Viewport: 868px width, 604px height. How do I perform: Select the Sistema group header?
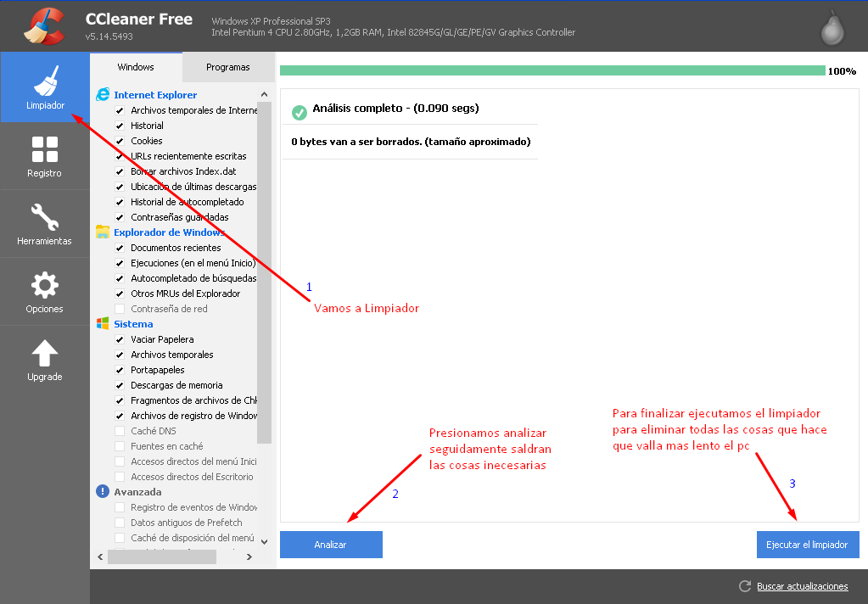(x=133, y=324)
